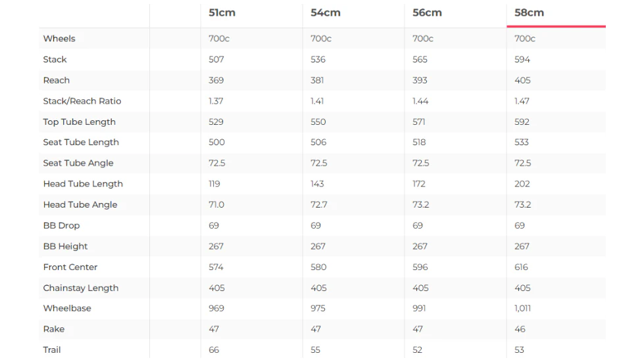The width and height of the screenshot is (644, 362).
Task: Select the 54cm size column header
Action: coord(324,12)
